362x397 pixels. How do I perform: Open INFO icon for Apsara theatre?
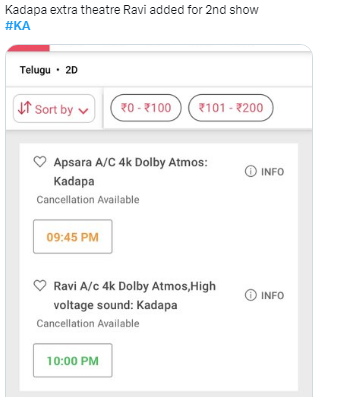coord(251,171)
